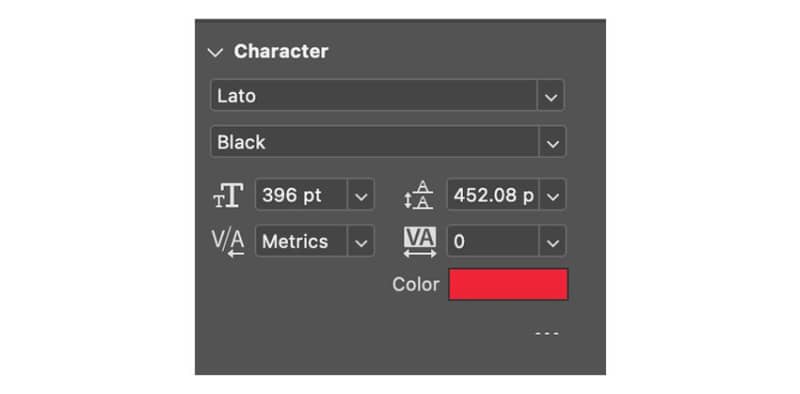Open the leading dropdown arrow
Viewport: 800px width, 394px height.
pos(553,195)
